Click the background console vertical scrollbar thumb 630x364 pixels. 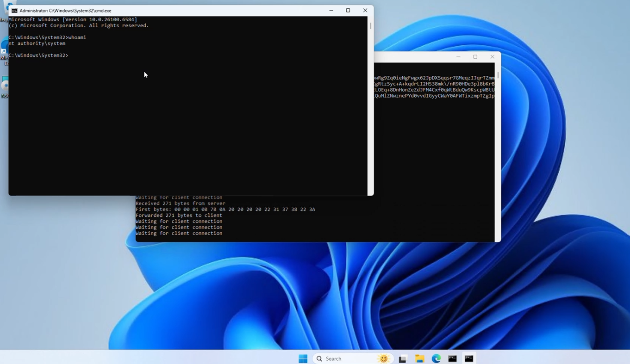click(x=498, y=75)
